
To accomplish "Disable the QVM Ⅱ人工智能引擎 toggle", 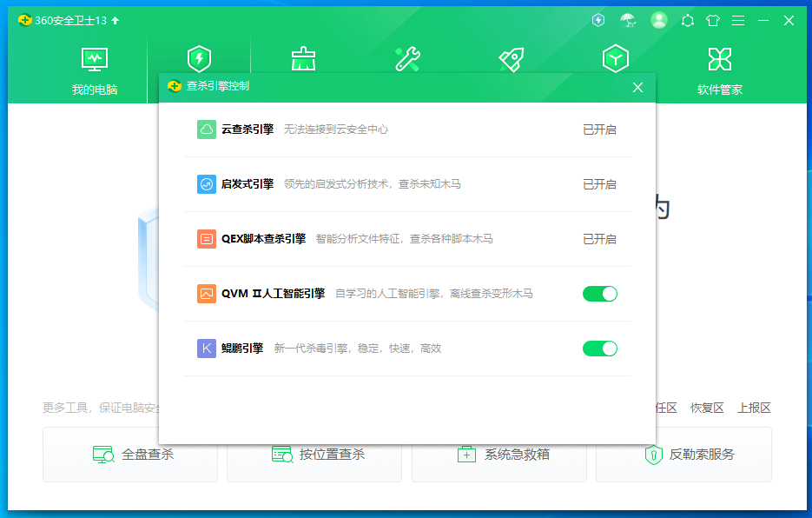I will click(x=600, y=294).
